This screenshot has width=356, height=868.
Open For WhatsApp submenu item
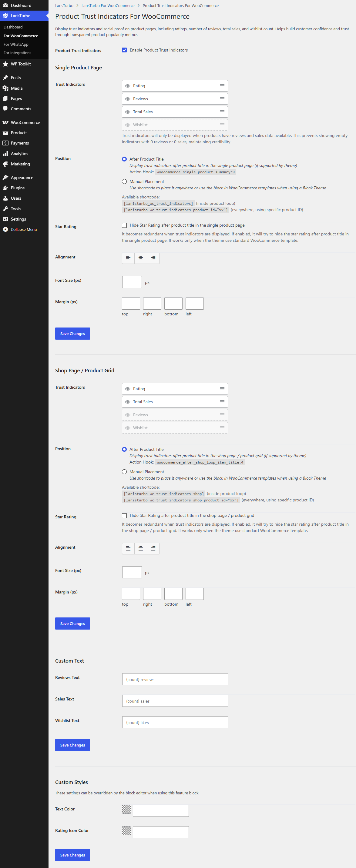point(16,45)
